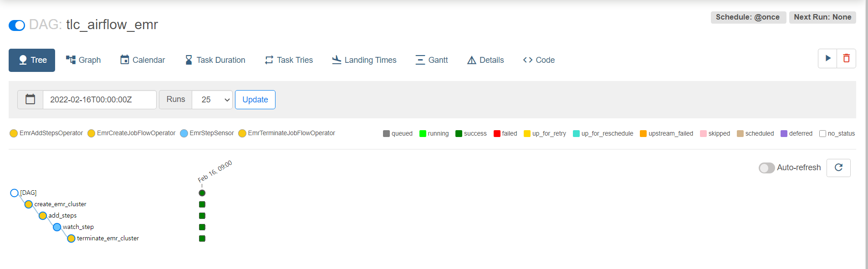
Task: Click the failed status legend swatch
Action: point(497,133)
